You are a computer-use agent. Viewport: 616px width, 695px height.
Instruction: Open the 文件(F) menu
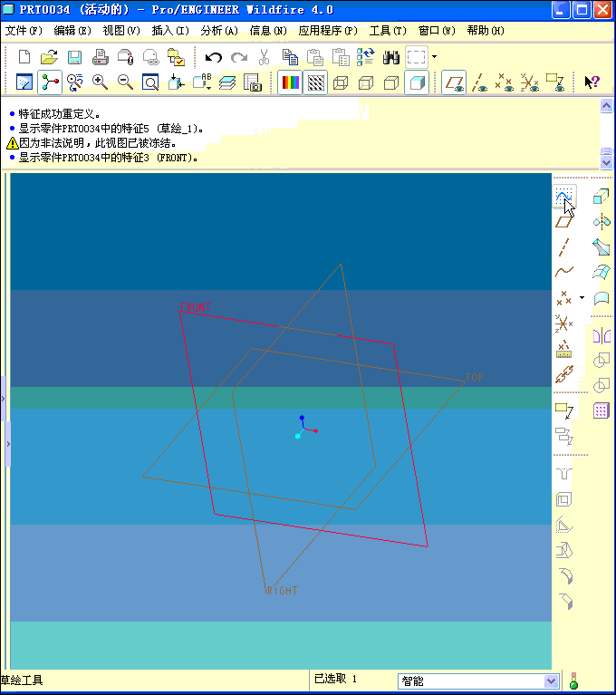pyautogui.click(x=24, y=30)
